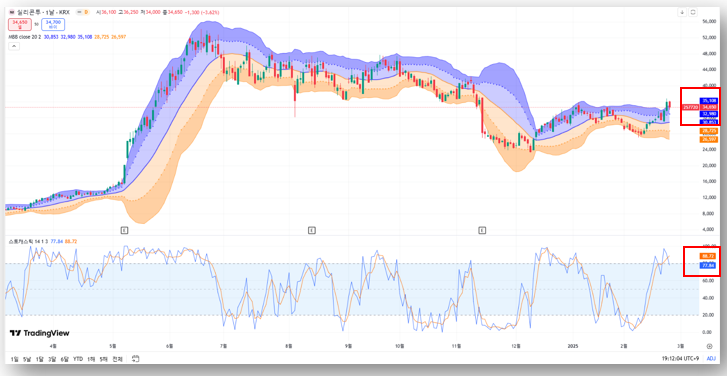Click the orange 28,725 price axis label
The width and height of the screenshot is (727, 376).
709,131
